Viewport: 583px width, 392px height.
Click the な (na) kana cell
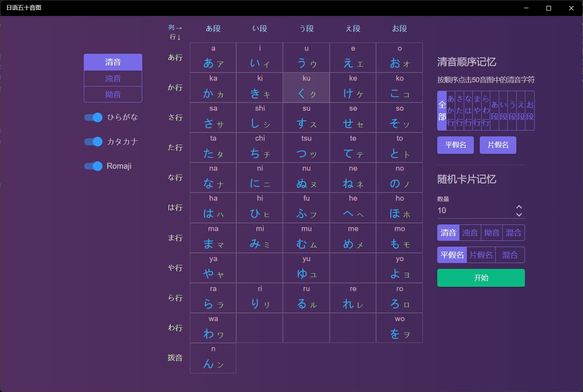click(x=213, y=178)
